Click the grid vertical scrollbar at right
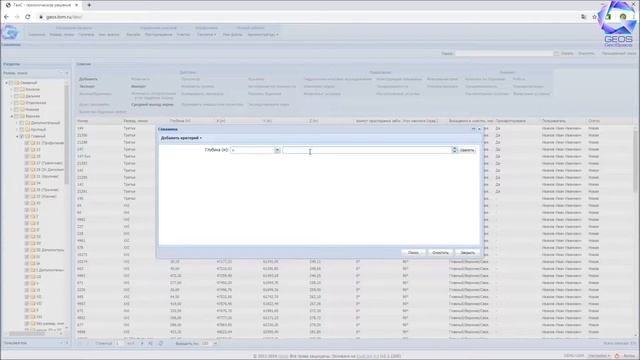This screenshot has width=640, height=360. click(x=636, y=163)
